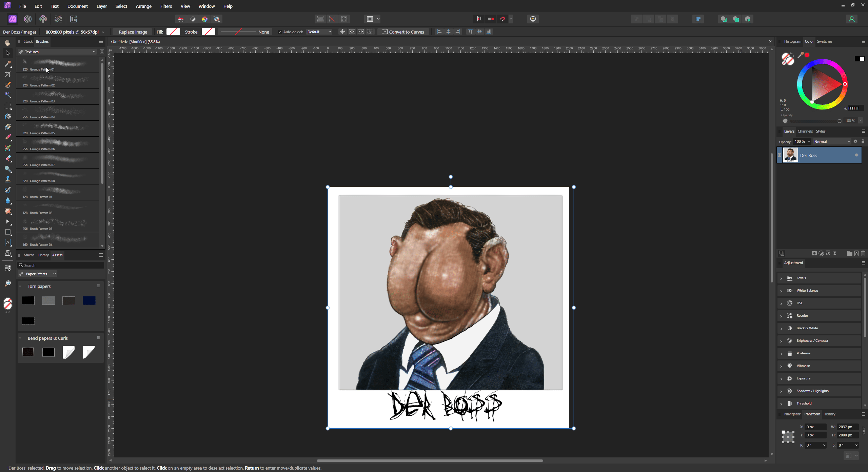
Task: Select the Rectangle shape tool
Action: (7, 232)
